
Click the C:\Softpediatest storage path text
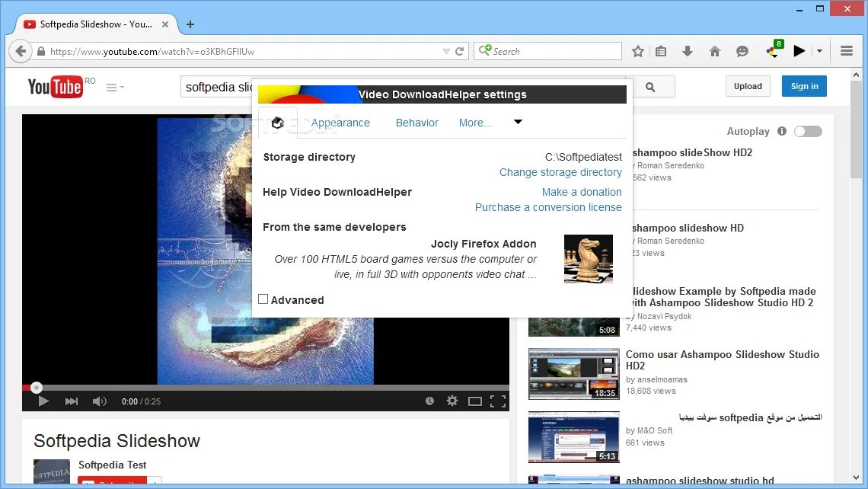click(583, 157)
